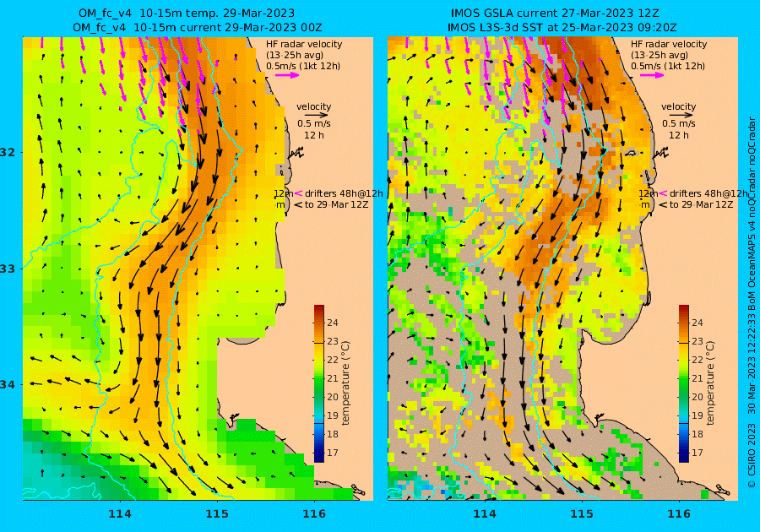The image size is (760, 532).
Task: Click the left map title 'OM_fc_v4 10-15m temp. 29-Mar-2023'
Action: click(x=186, y=13)
